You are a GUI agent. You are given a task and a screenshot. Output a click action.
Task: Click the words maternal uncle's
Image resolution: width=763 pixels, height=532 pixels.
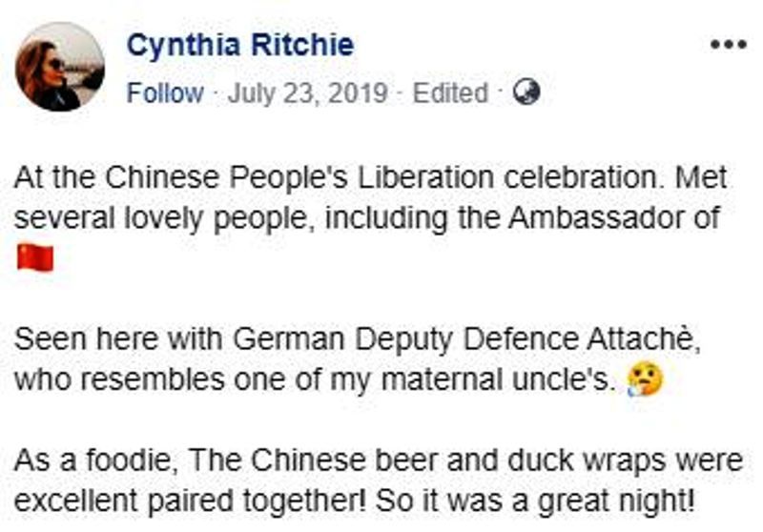(495, 379)
